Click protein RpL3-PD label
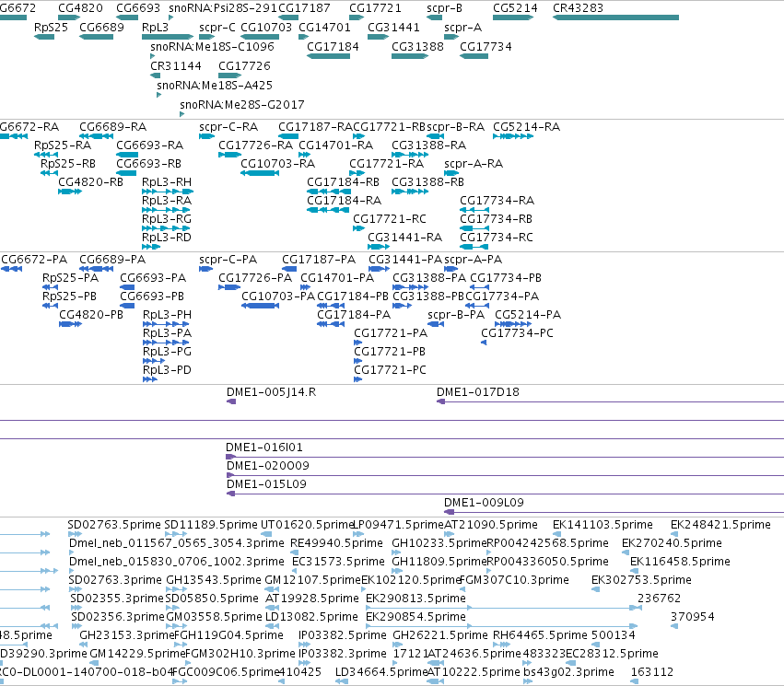The width and height of the screenshot is (784, 686). 167,370
